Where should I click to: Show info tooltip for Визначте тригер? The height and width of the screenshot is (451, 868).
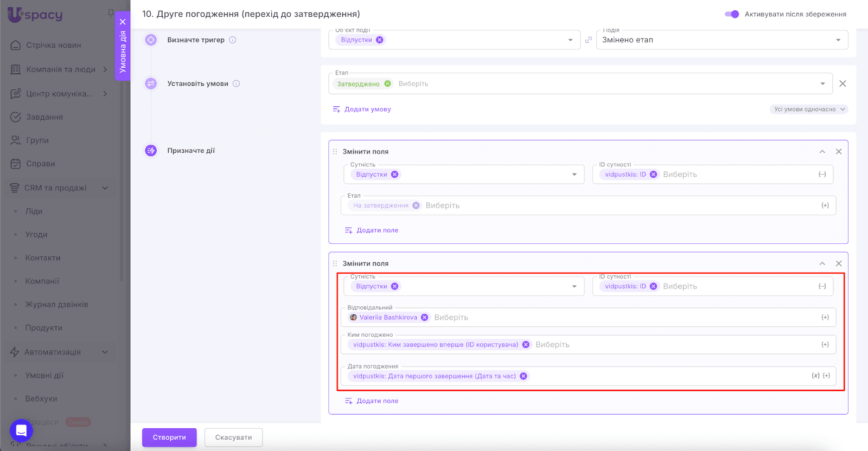point(233,40)
